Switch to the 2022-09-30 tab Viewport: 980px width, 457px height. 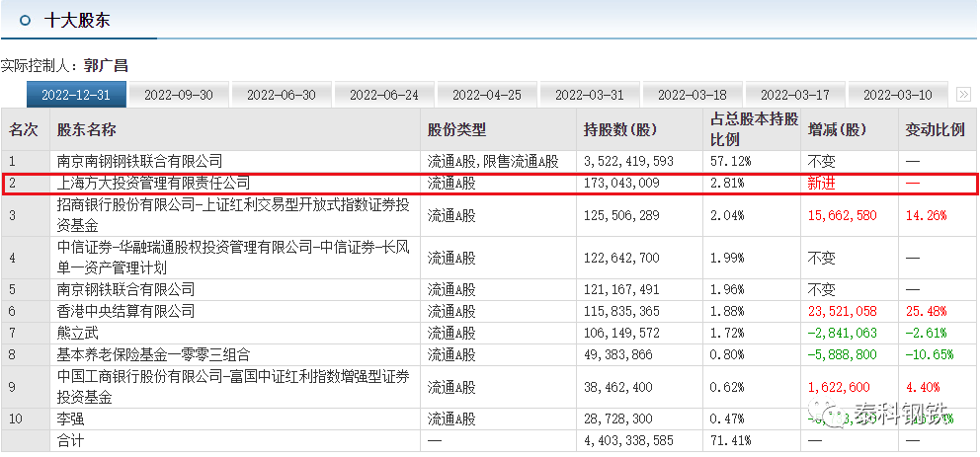pyautogui.click(x=179, y=95)
